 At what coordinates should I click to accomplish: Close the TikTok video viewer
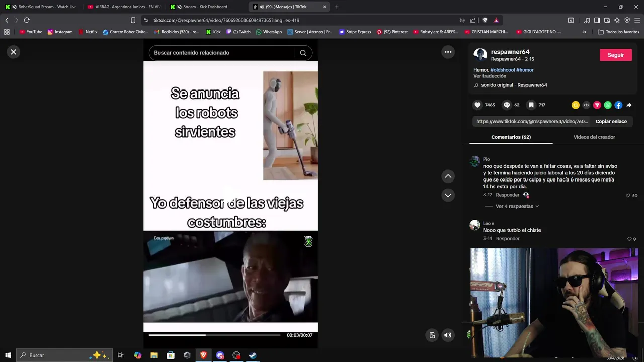[x=14, y=52]
